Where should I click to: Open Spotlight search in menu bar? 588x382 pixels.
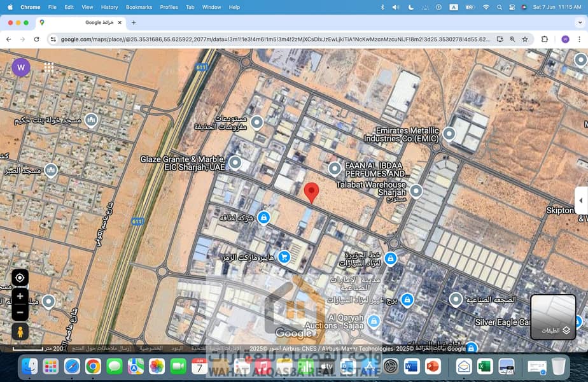point(500,7)
